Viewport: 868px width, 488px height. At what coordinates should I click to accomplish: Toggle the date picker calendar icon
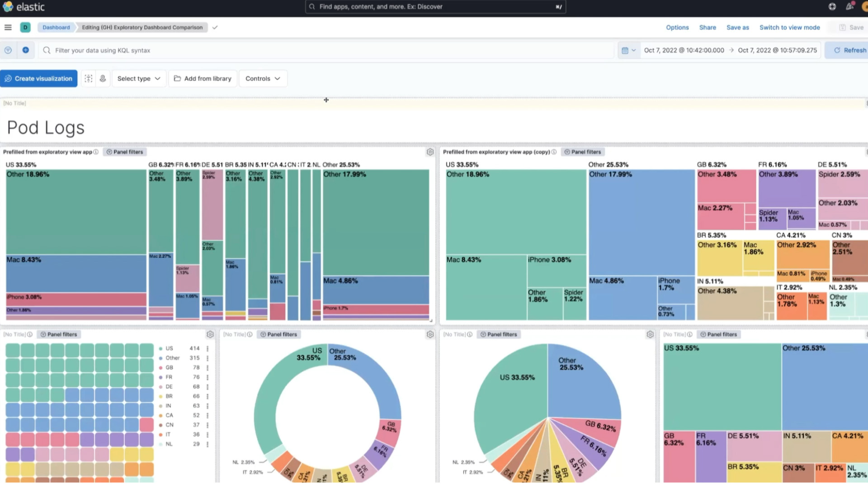click(x=625, y=50)
